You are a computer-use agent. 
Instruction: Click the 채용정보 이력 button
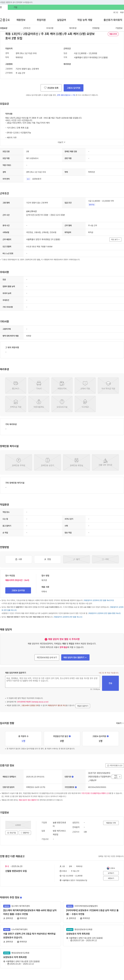(111, 823)
